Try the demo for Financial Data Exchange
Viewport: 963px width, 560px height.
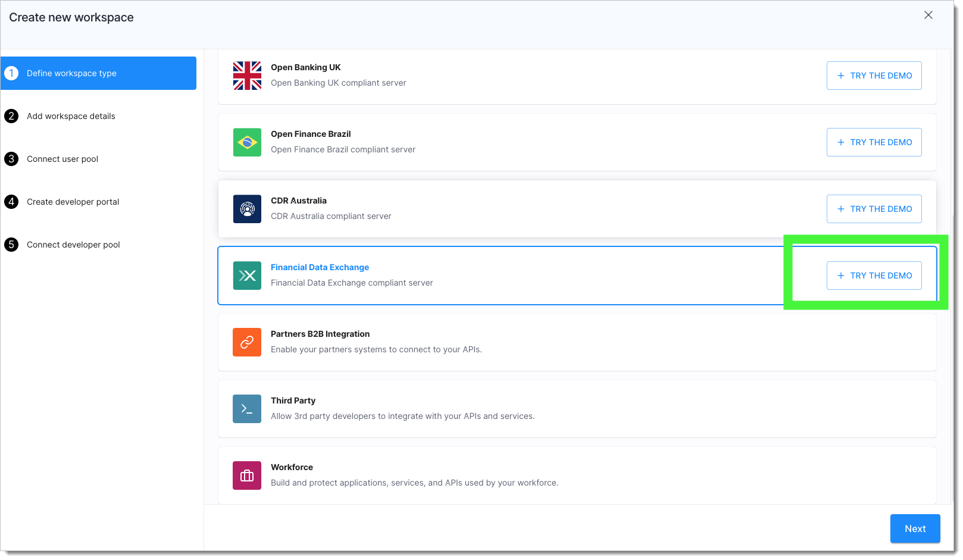(x=874, y=276)
